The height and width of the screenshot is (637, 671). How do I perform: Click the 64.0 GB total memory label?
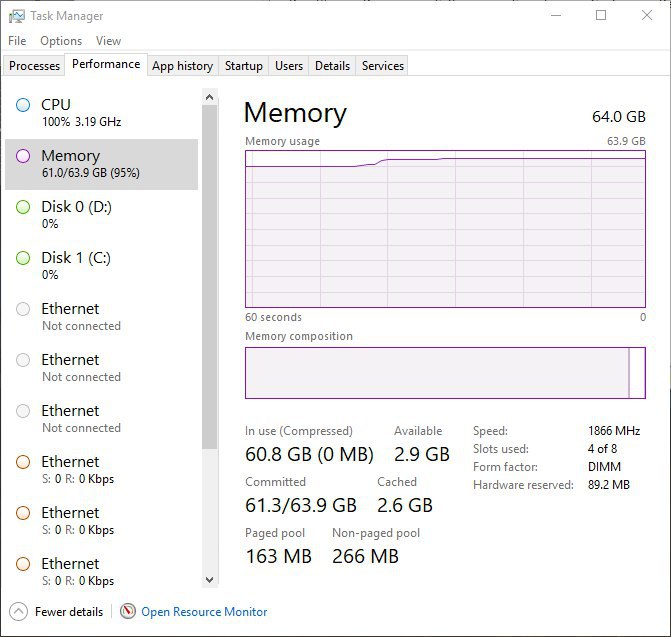[x=618, y=116]
